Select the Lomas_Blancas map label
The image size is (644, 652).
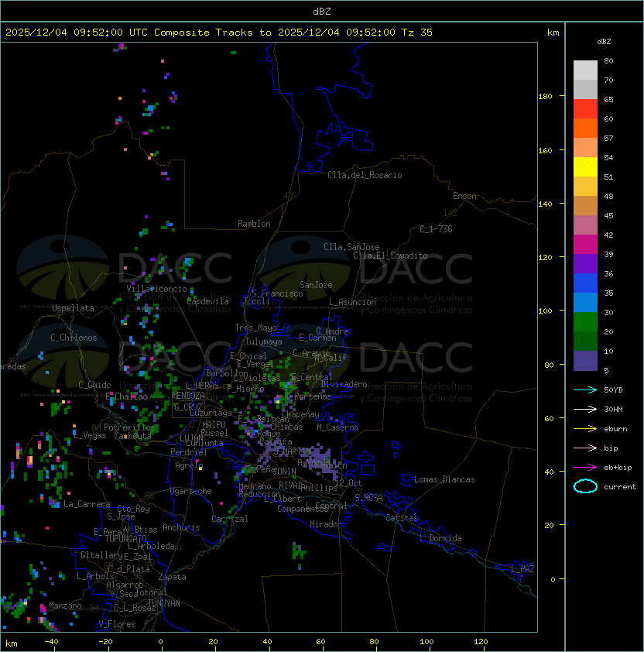(444, 479)
